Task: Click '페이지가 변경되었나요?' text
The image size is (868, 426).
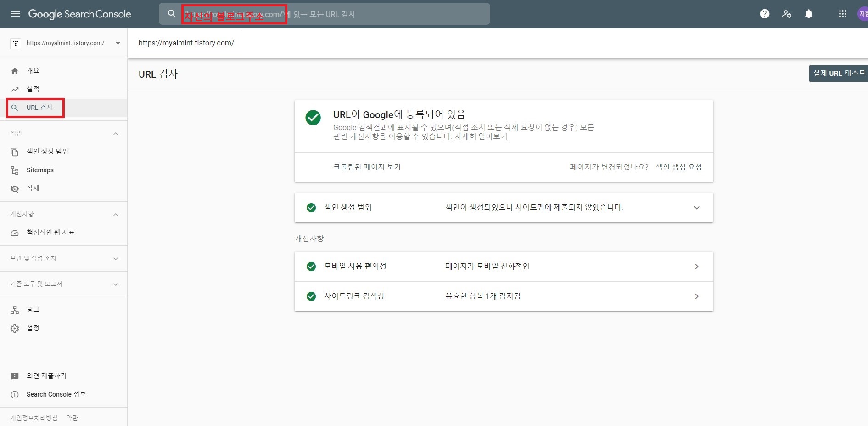Action: 609,167
